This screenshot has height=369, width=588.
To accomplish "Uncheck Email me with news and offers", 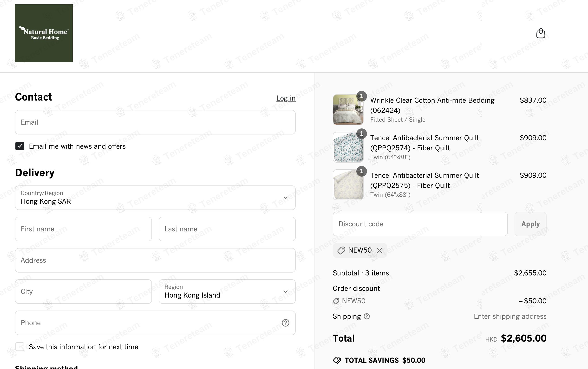I will tap(20, 146).
